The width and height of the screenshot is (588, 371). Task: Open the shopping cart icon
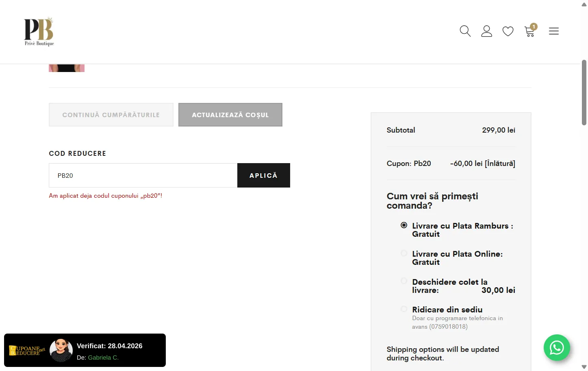click(529, 32)
